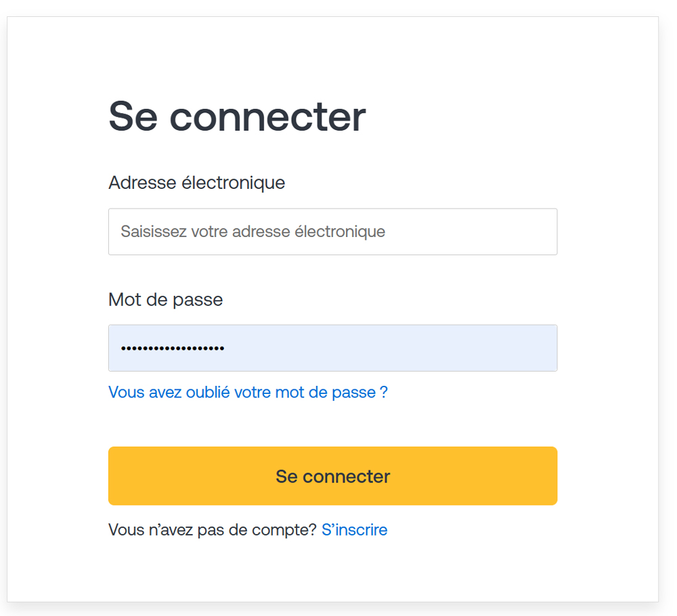This screenshot has width=677, height=616.
Task: Go to account registration via "S'inscrire"
Action: click(x=354, y=529)
